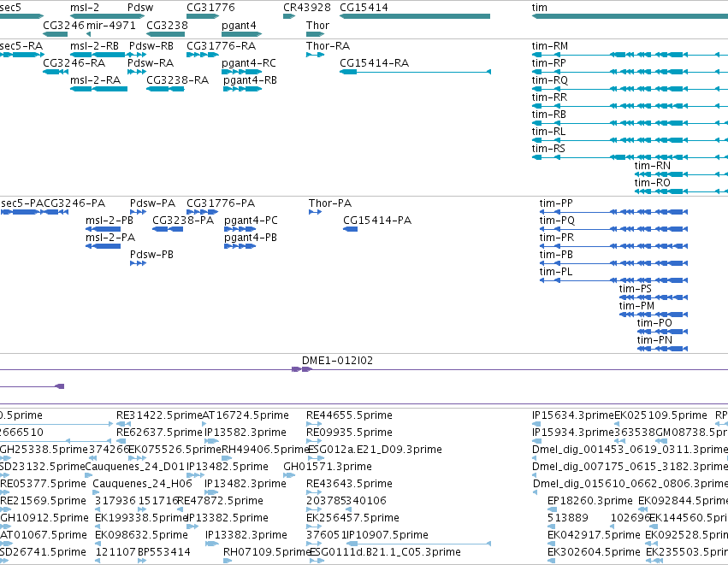Image resolution: width=728 pixels, height=565 pixels.
Task: Click the tim-RL transcript label
Action: tap(548, 132)
